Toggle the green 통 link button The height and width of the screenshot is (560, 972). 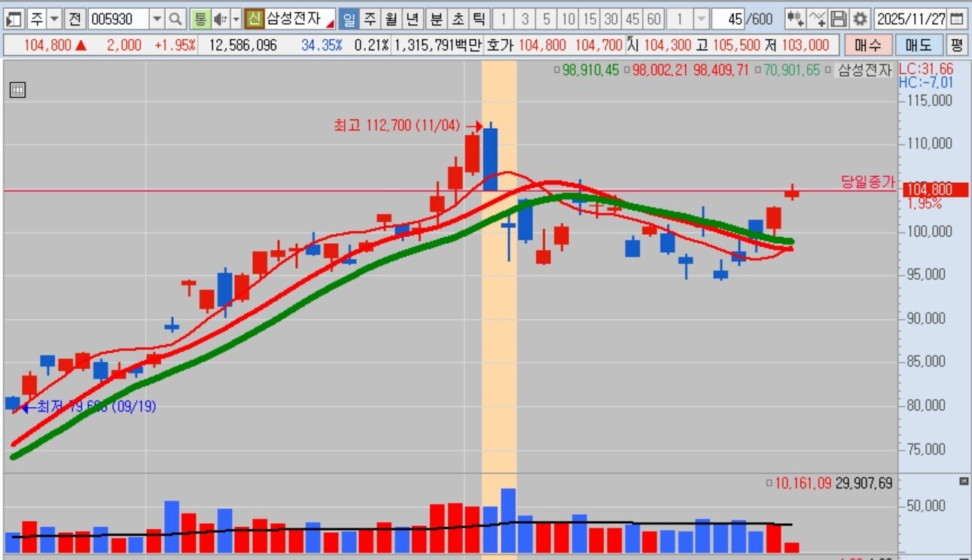coord(200,19)
